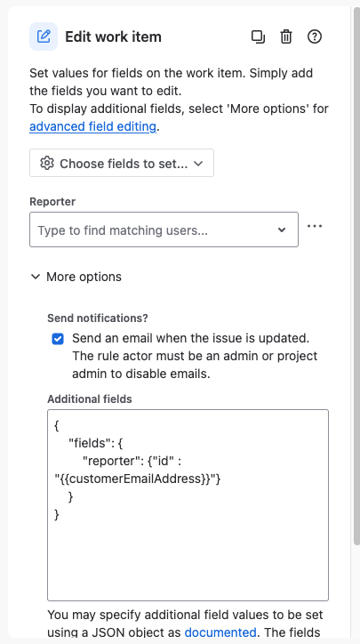Viewport: 360px width, 644px height.
Task: Click the duplicate component icon
Action: [x=258, y=37]
